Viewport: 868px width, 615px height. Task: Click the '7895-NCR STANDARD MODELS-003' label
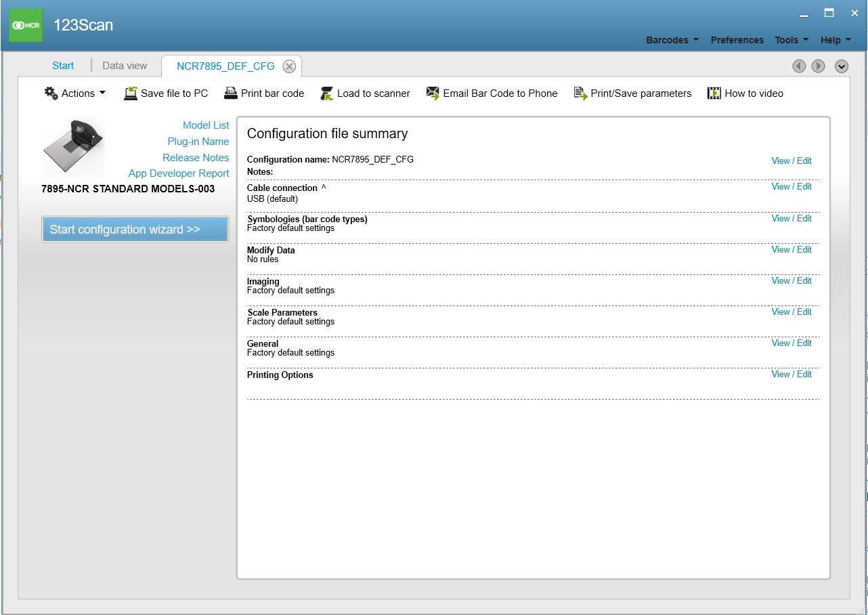point(128,189)
